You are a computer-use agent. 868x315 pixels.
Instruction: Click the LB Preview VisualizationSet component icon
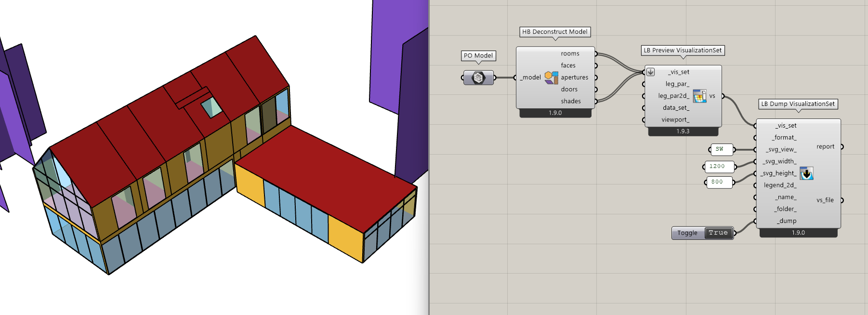coord(699,96)
